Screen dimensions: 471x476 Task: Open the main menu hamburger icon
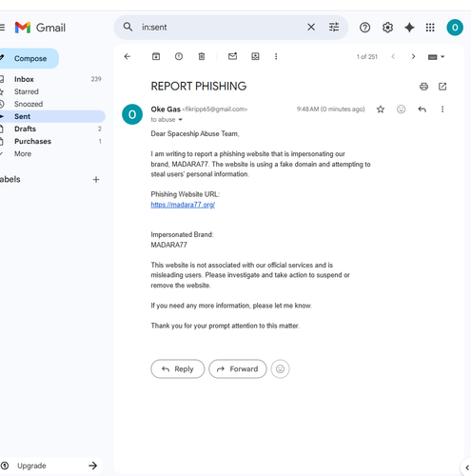(2, 28)
